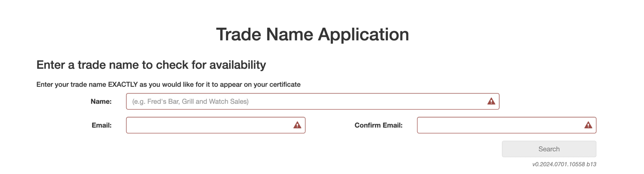Click the 'Email:' field label

(x=102, y=125)
